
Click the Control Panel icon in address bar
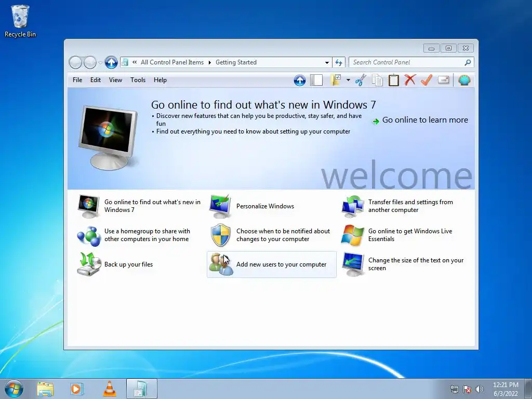[x=125, y=62]
